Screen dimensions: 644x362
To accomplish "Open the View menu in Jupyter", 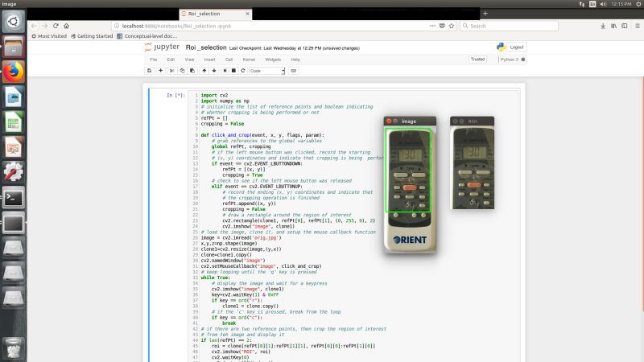I will (x=189, y=60).
